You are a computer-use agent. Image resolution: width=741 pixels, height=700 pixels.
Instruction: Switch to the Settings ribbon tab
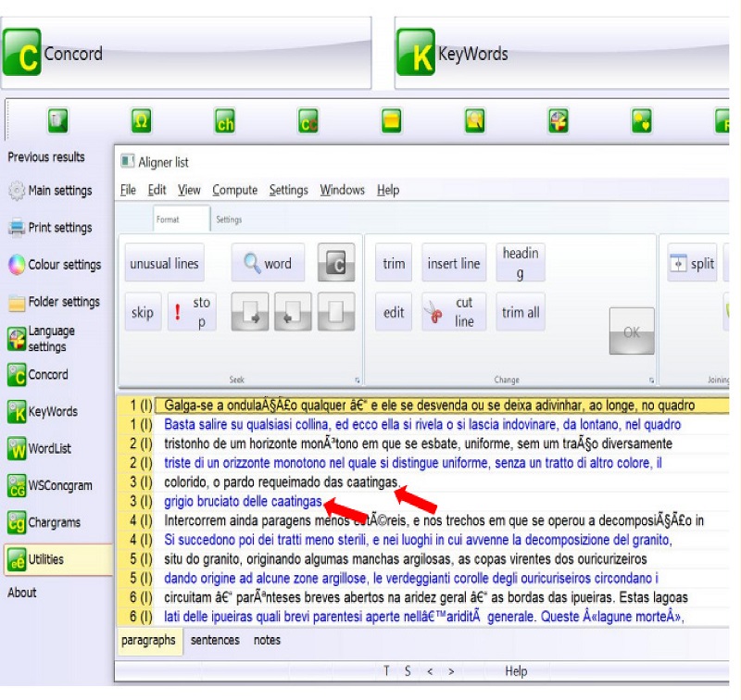[229, 220]
